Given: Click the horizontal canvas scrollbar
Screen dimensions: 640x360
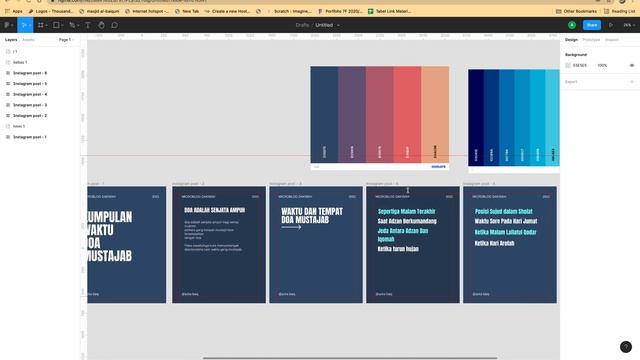Looking at the screenshot, I should 350,358.
